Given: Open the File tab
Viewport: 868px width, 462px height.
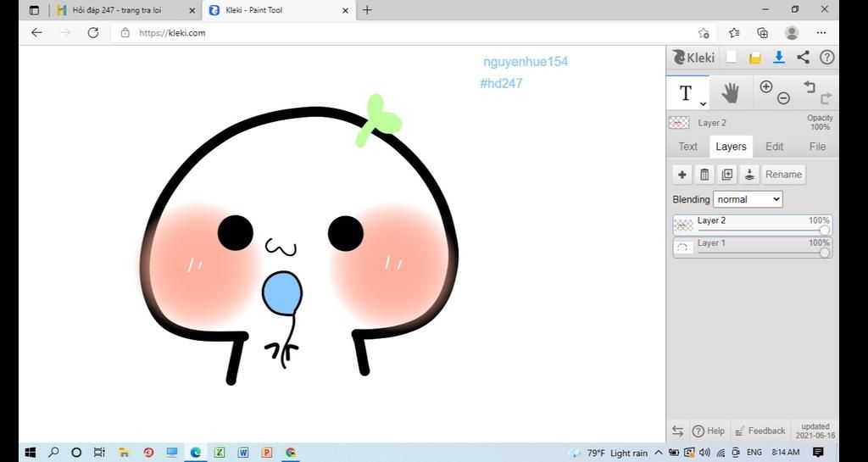Looking at the screenshot, I should pos(817,147).
